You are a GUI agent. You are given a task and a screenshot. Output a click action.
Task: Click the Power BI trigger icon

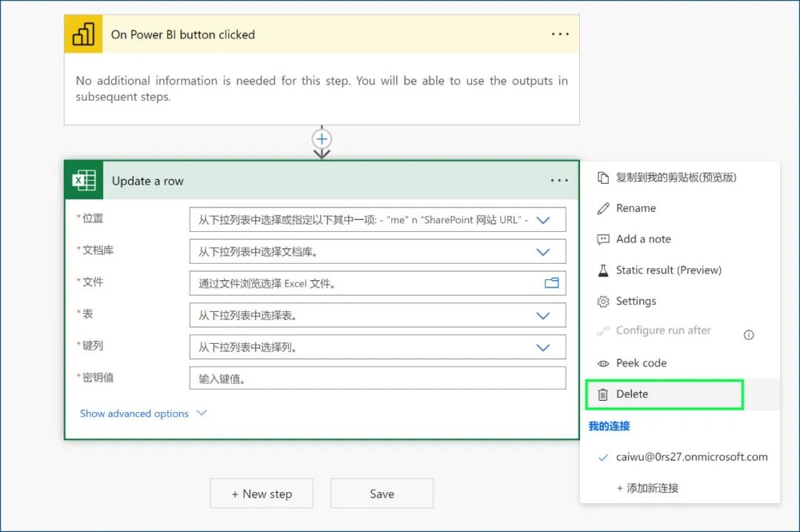tap(83, 34)
